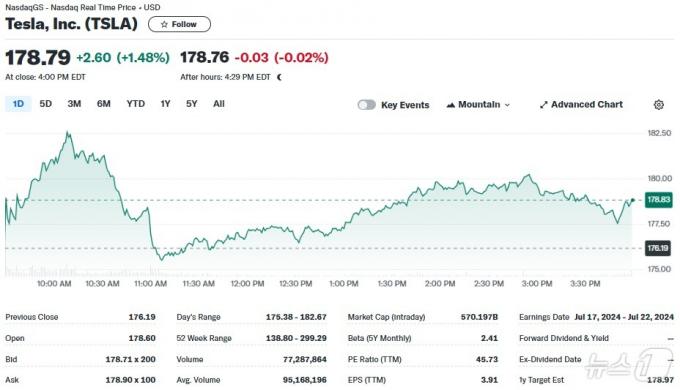Click the Volume value 77,287,864
The width and height of the screenshot is (680, 390).
click(305, 360)
